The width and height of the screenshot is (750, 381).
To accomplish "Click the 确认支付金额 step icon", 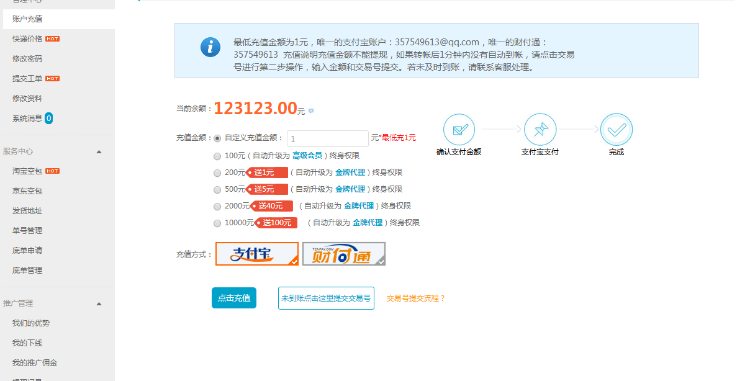I will point(459,130).
